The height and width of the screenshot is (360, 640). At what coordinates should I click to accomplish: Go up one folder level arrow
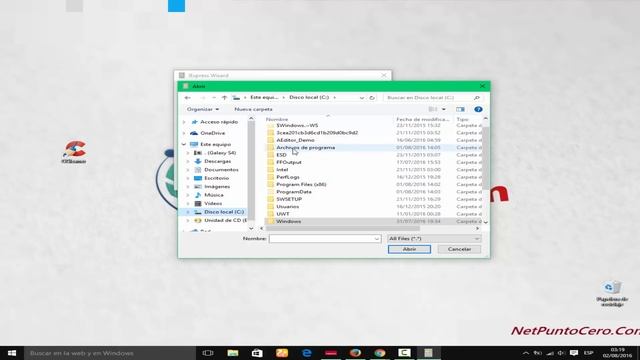click(x=224, y=98)
